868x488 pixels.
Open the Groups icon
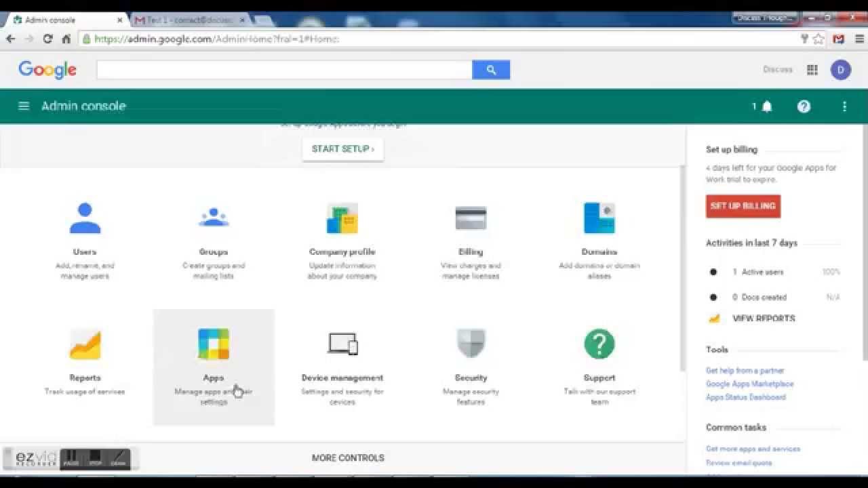[x=214, y=218]
